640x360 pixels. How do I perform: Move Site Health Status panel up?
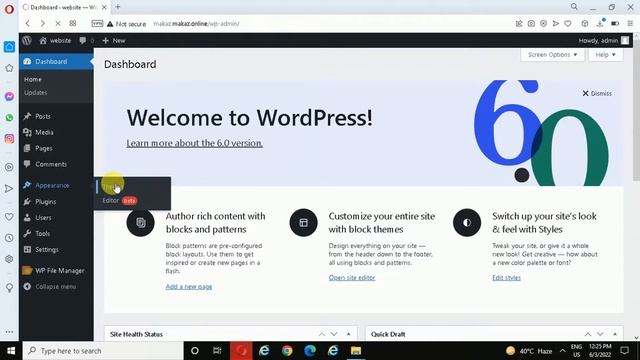[322, 334]
